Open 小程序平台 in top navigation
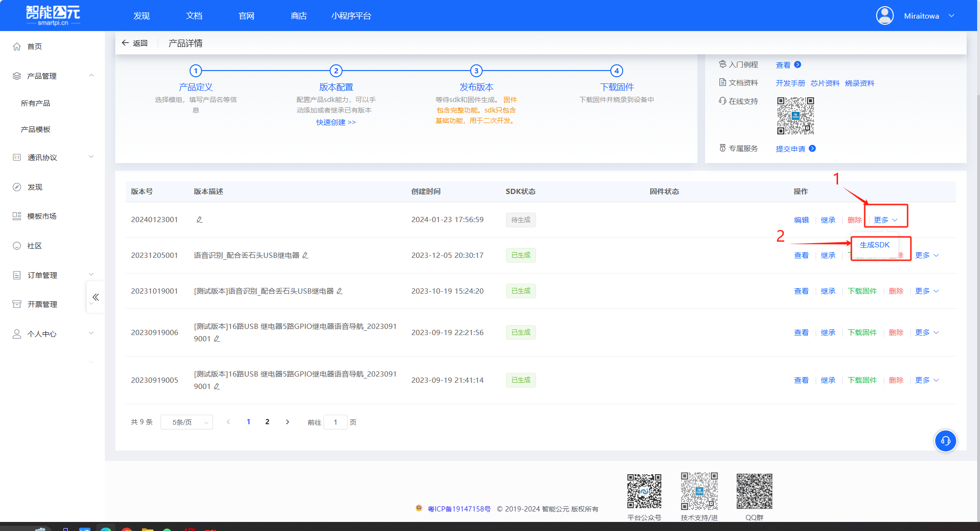 click(351, 16)
